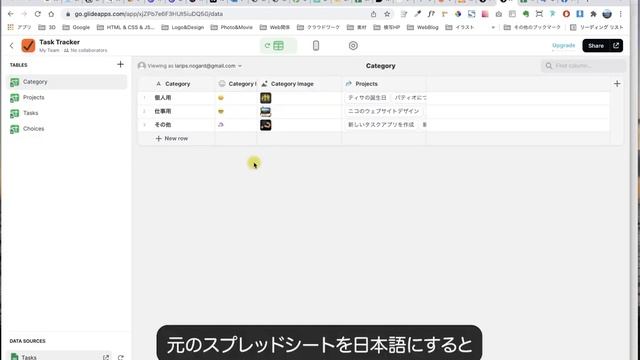Open the Photo&Movie bookmarks folder

[232, 27]
